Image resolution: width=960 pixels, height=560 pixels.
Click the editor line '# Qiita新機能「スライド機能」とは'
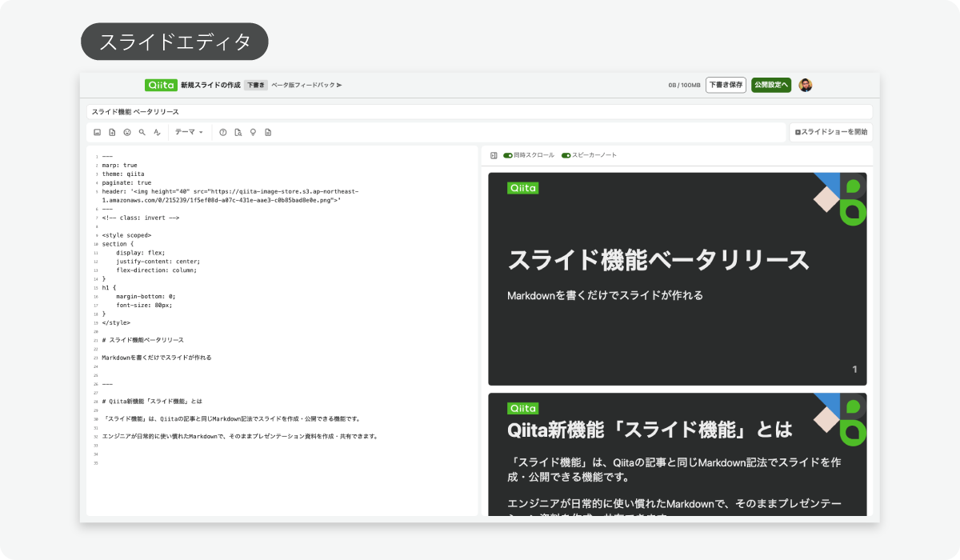152,401
